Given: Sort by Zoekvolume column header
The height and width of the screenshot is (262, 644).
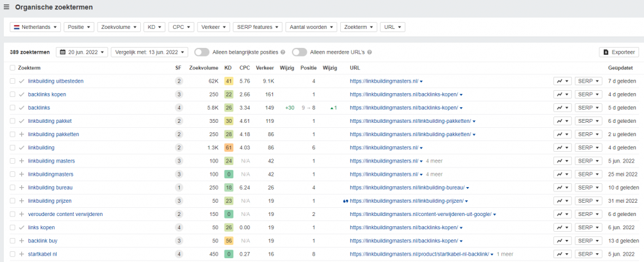Looking at the screenshot, I should [203, 68].
